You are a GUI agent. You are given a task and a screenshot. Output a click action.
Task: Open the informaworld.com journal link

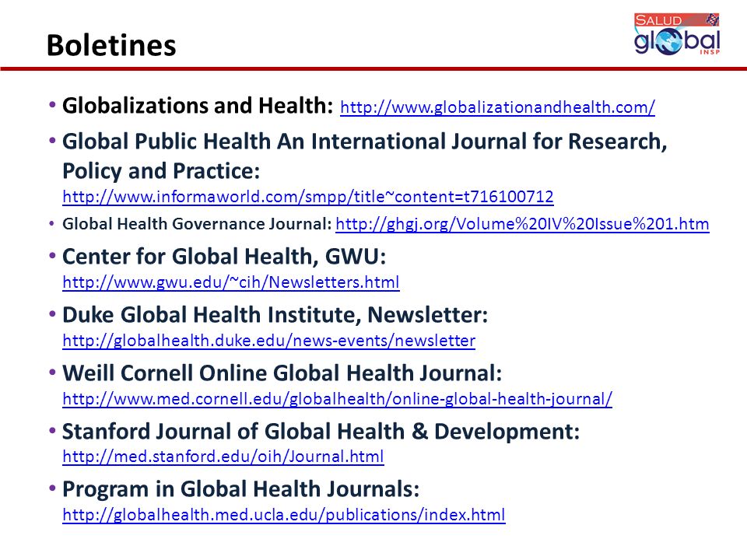(x=308, y=196)
